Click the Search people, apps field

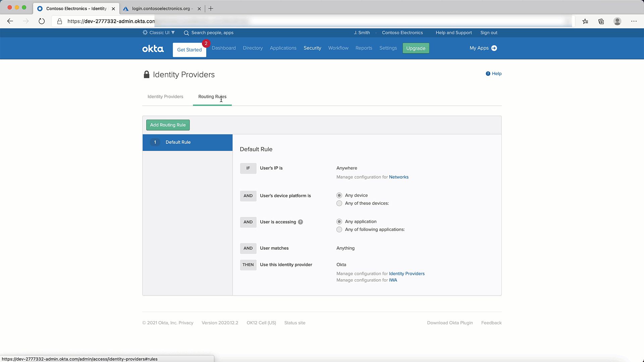212,33
